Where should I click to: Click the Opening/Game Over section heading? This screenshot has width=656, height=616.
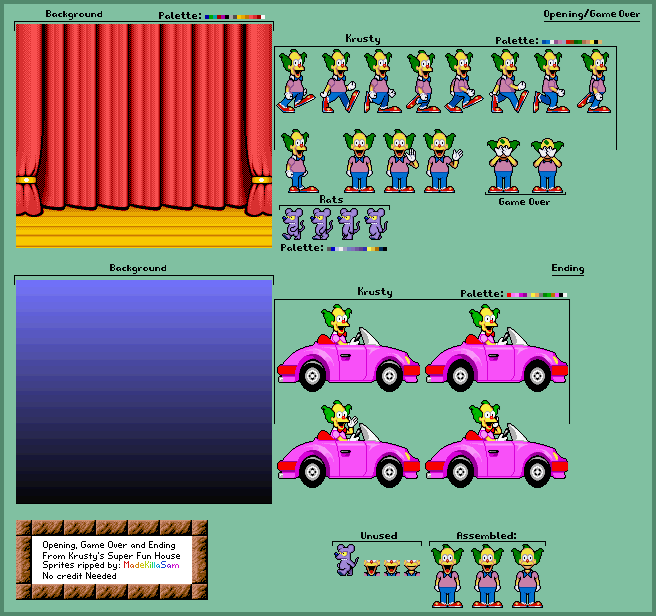591,15
